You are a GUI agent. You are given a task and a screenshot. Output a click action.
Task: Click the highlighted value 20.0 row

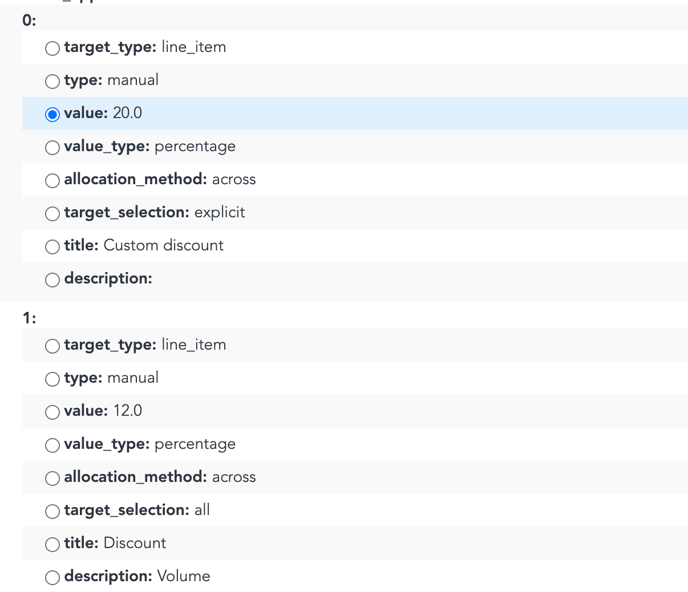tap(355, 113)
